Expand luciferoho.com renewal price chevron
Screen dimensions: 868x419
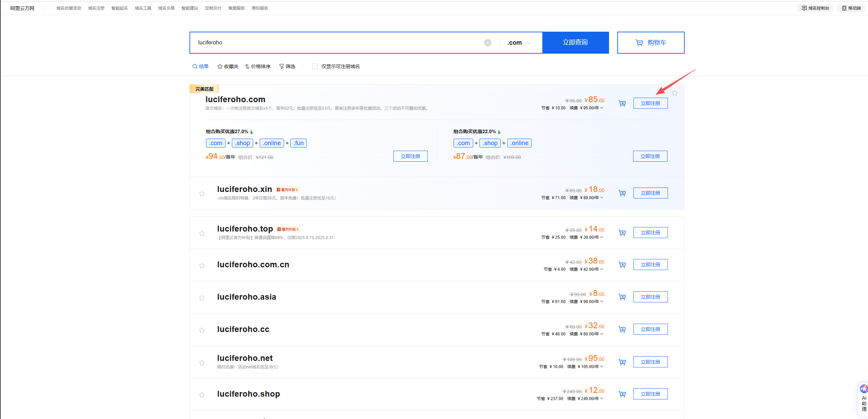602,108
